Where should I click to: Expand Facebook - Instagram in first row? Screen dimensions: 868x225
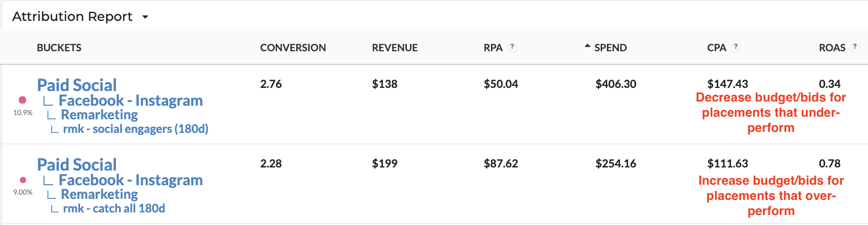tap(131, 100)
